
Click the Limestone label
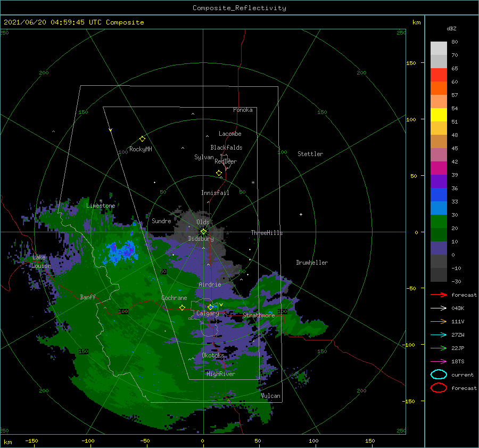[101, 206]
